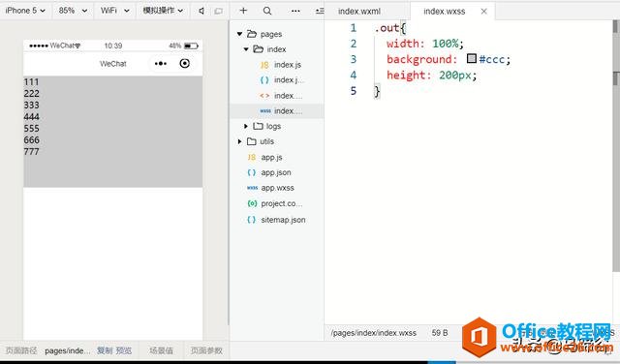Collapse the pages folder arrow
Image resolution: width=620 pixels, height=364 pixels.
(239, 34)
